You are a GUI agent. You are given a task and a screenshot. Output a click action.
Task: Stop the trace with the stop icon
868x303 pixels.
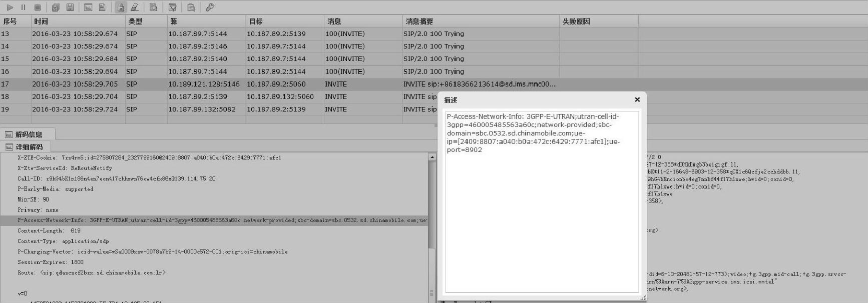[38, 7]
